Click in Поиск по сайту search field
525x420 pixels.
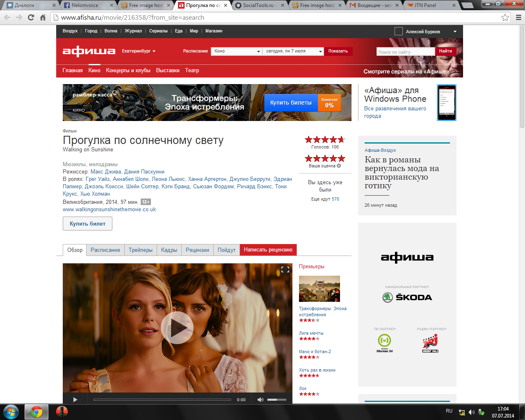click(x=405, y=52)
